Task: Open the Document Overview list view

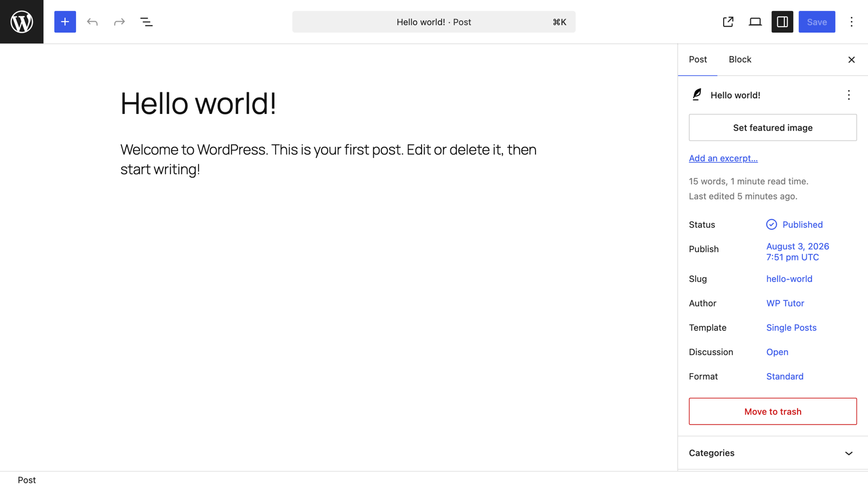Action: pyautogui.click(x=146, y=22)
